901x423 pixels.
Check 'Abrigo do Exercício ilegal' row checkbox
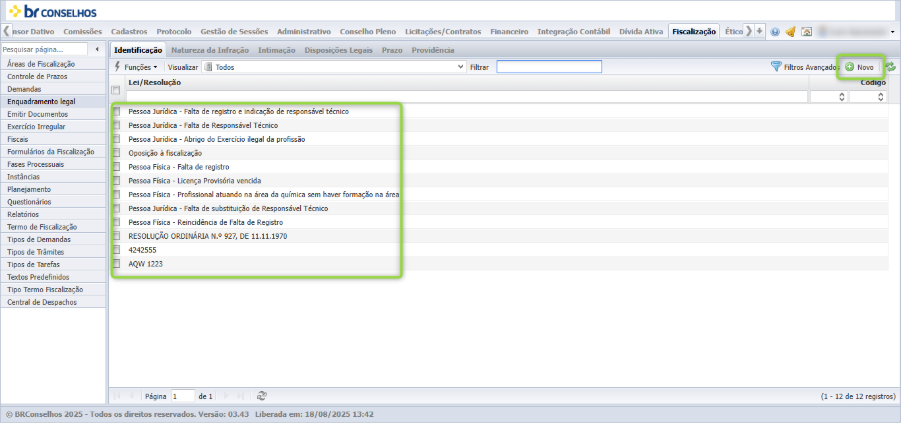click(x=117, y=139)
